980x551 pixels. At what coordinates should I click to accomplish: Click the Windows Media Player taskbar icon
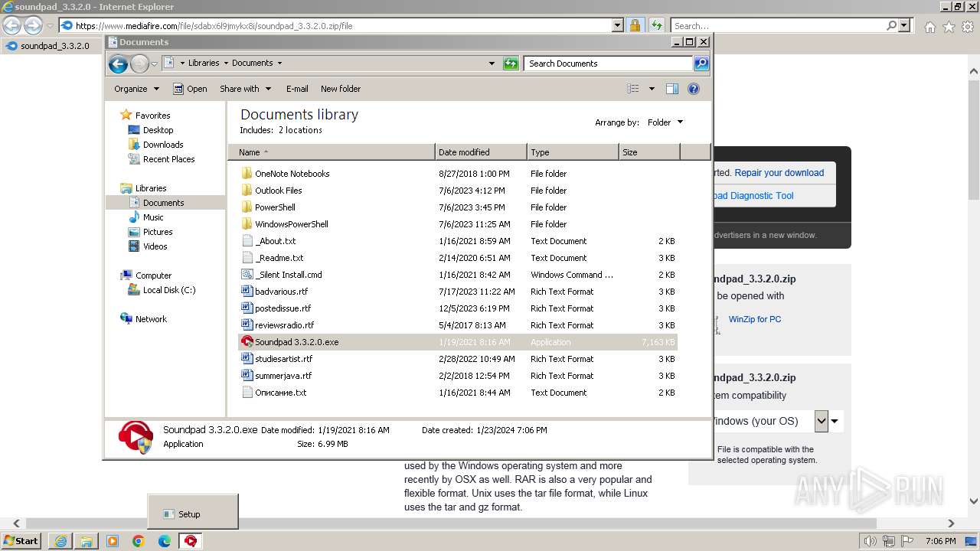pyautogui.click(x=113, y=541)
